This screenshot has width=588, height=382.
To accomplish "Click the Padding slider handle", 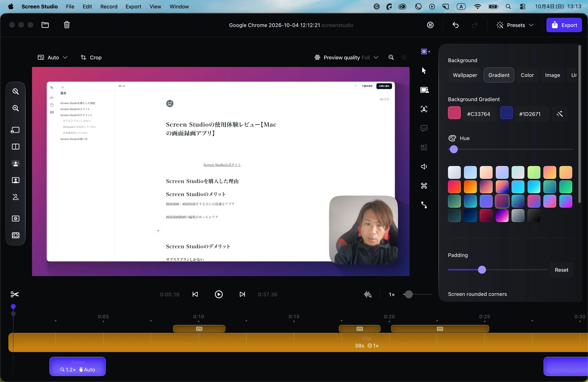I will [x=482, y=270].
